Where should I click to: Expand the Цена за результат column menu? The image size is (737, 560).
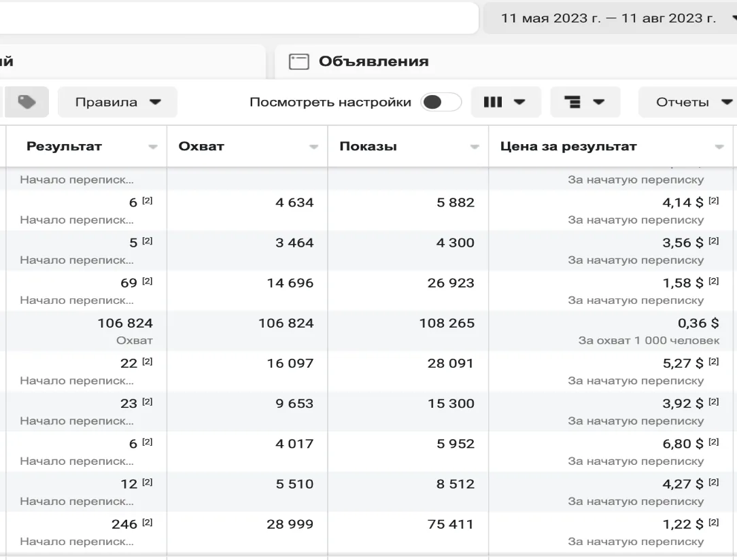coord(719,147)
